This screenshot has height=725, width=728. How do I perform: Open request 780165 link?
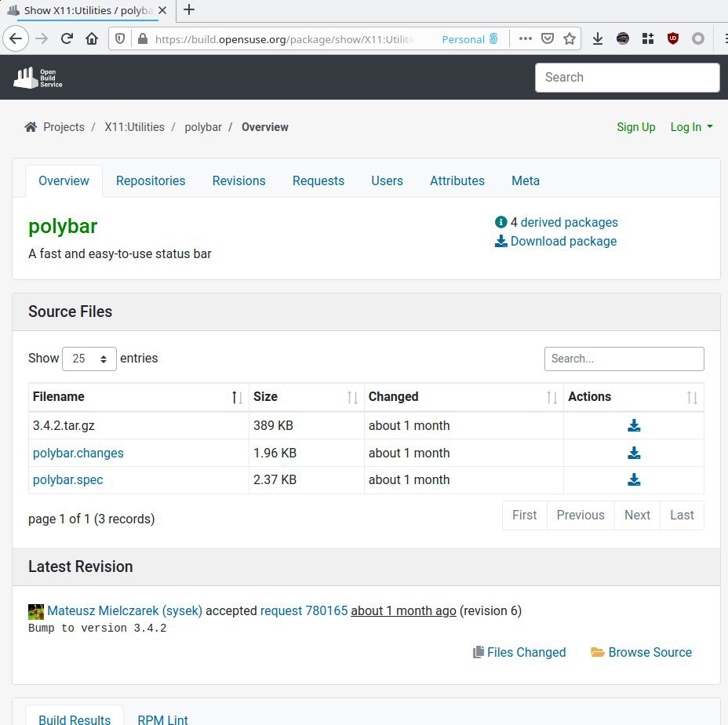304,610
